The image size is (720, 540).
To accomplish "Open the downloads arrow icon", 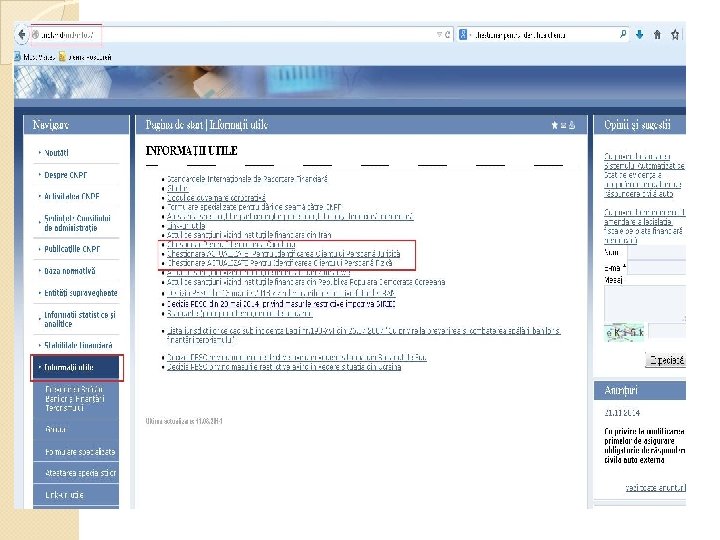I will pos(640,34).
